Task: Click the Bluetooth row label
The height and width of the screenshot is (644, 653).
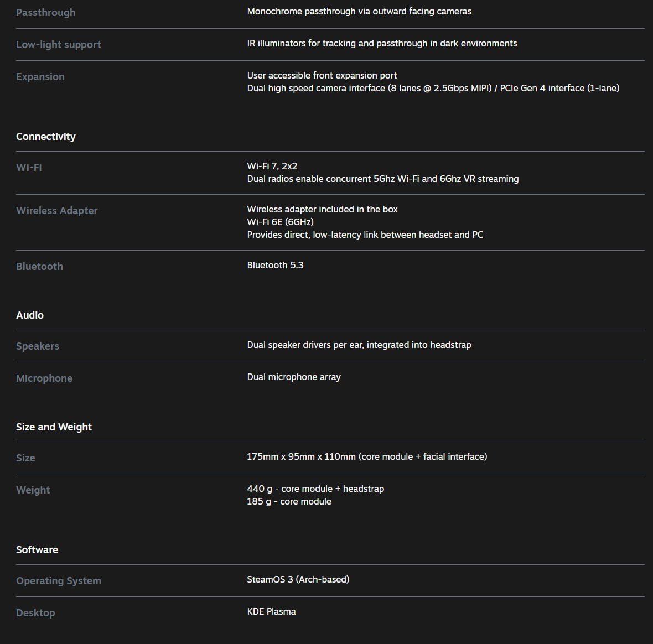Action: tap(39, 266)
